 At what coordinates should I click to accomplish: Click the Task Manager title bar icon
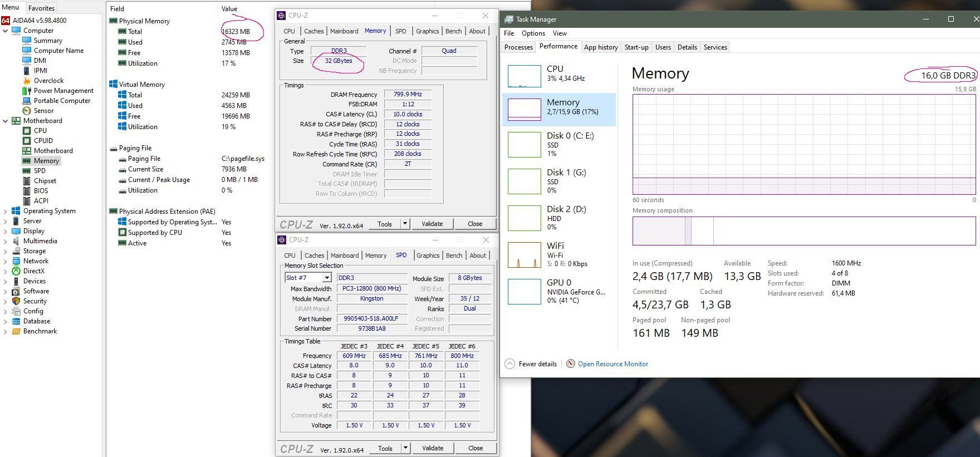[x=508, y=19]
